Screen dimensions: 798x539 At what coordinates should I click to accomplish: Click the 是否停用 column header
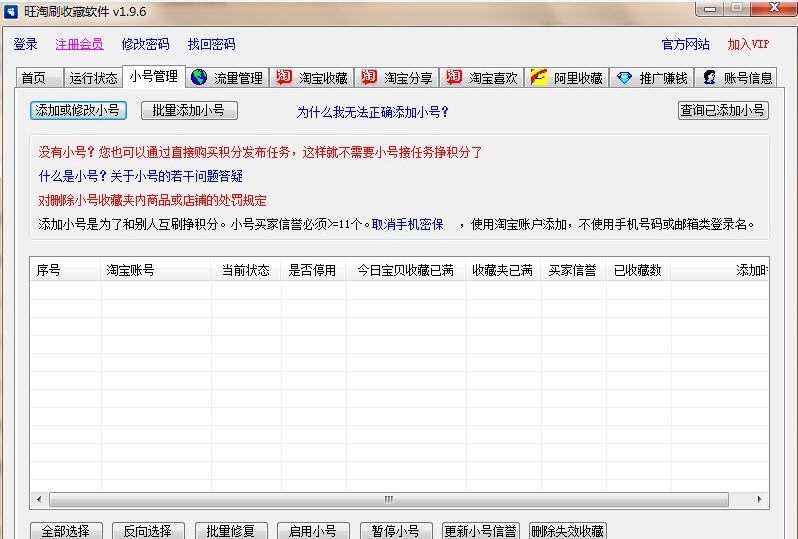pyautogui.click(x=313, y=270)
